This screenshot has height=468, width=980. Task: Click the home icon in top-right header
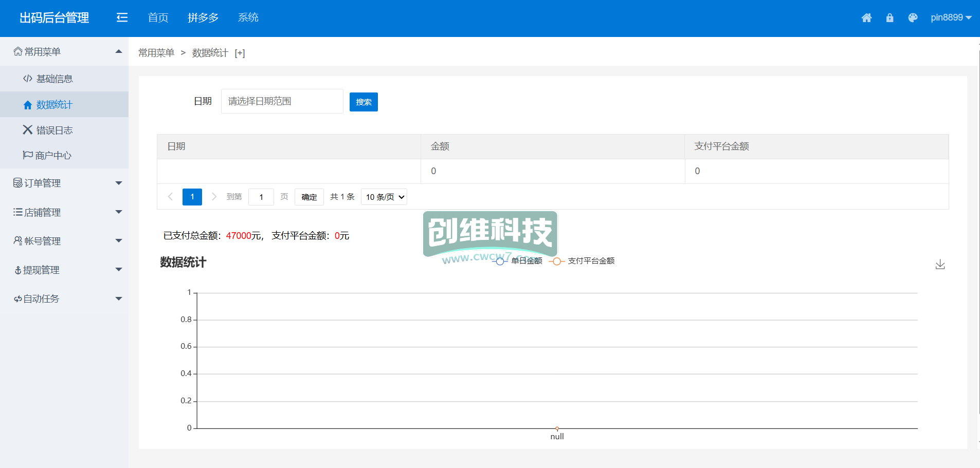point(866,18)
